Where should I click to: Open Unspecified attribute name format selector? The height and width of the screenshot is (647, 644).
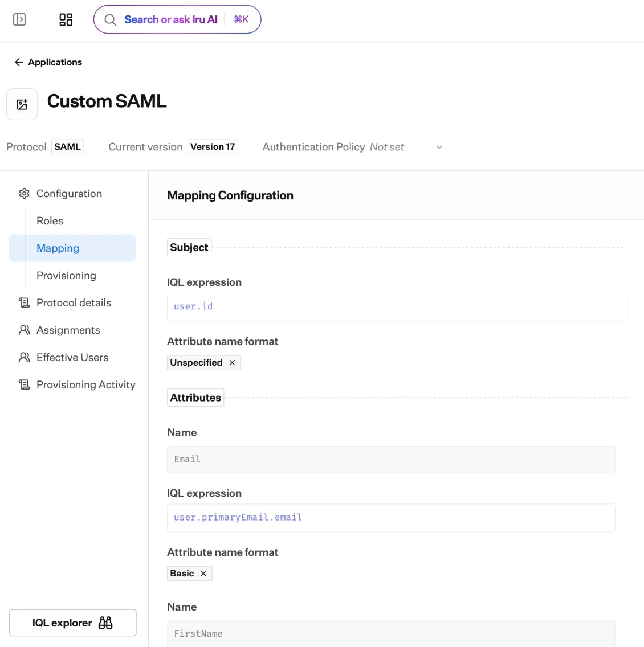(204, 362)
